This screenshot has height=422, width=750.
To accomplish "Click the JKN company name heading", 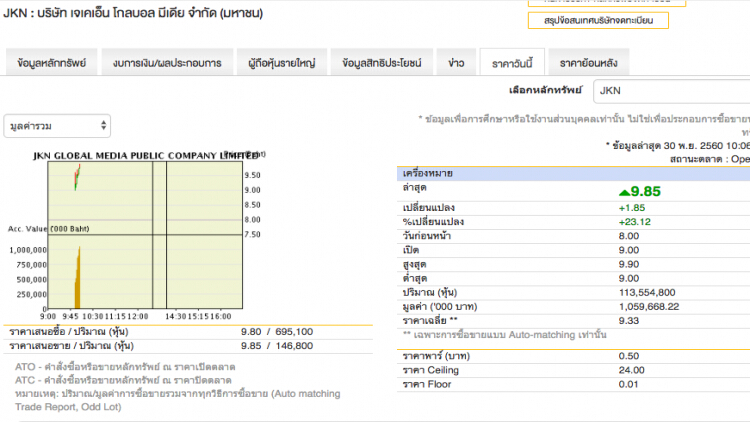I will (133, 13).
